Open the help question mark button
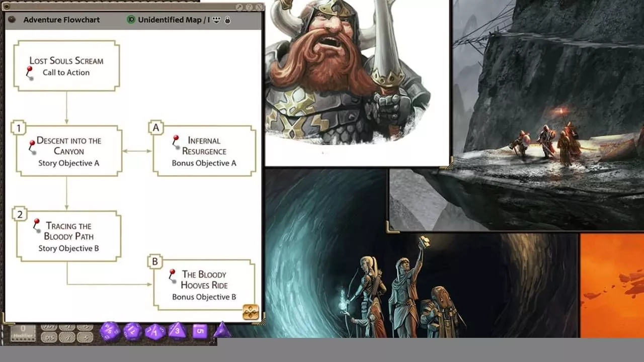 [249, 8]
